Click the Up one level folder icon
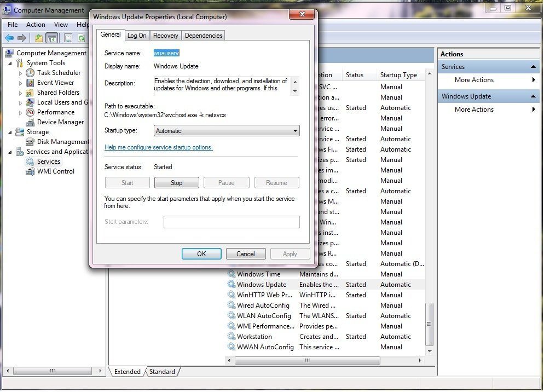 click(x=38, y=38)
